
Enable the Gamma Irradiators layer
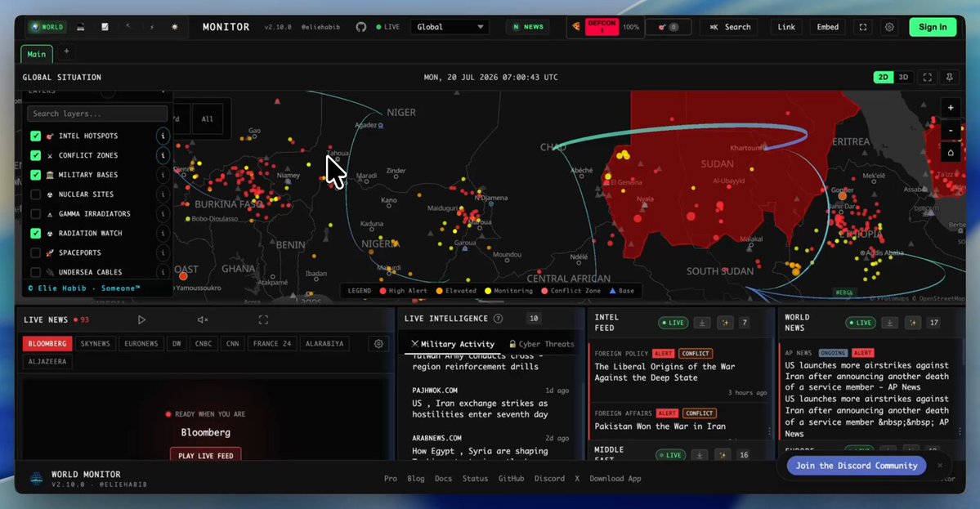point(36,213)
